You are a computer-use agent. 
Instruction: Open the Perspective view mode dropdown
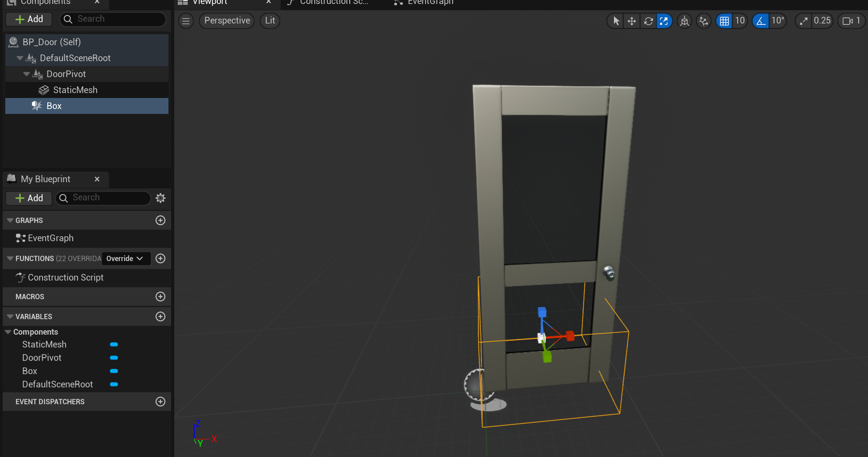point(227,21)
